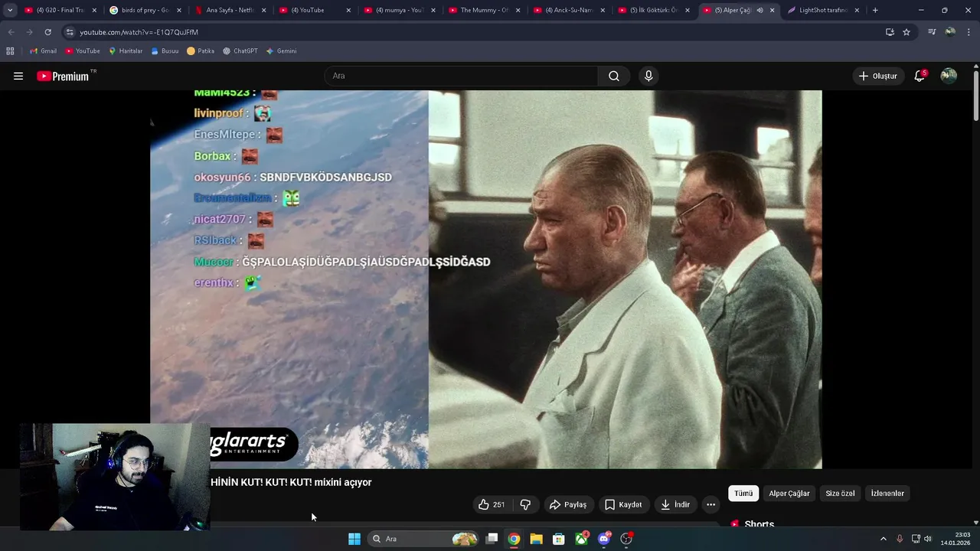The height and width of the screenshot is (551, 980).
Task: Click the video player area
Action: point(485,279)
